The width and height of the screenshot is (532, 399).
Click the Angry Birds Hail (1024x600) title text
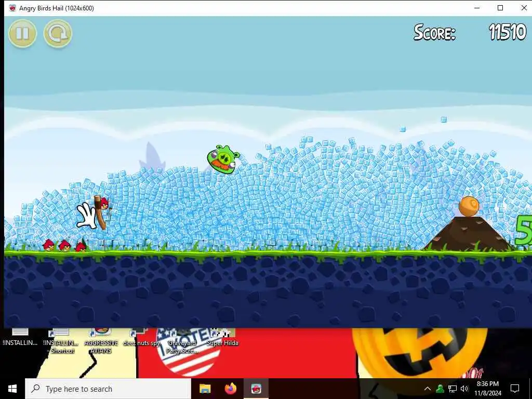(57, 8)
